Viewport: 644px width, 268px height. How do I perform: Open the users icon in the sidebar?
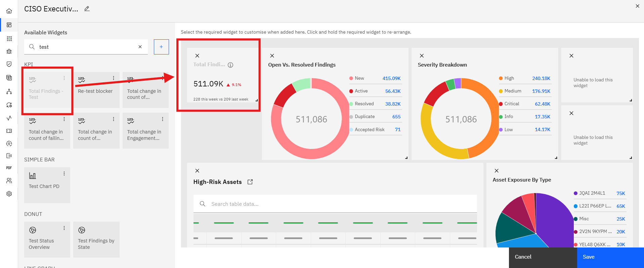click(x=9, y=181)
